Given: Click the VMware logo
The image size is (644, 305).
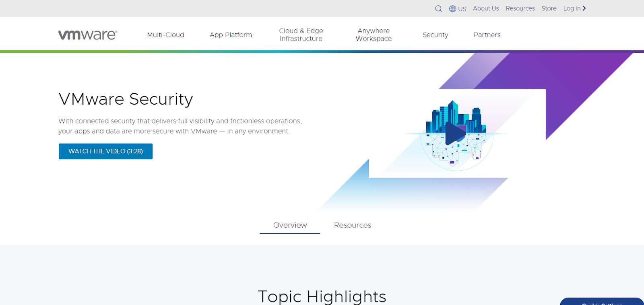Looking at the screenshot, I should (x=88, y=35).
